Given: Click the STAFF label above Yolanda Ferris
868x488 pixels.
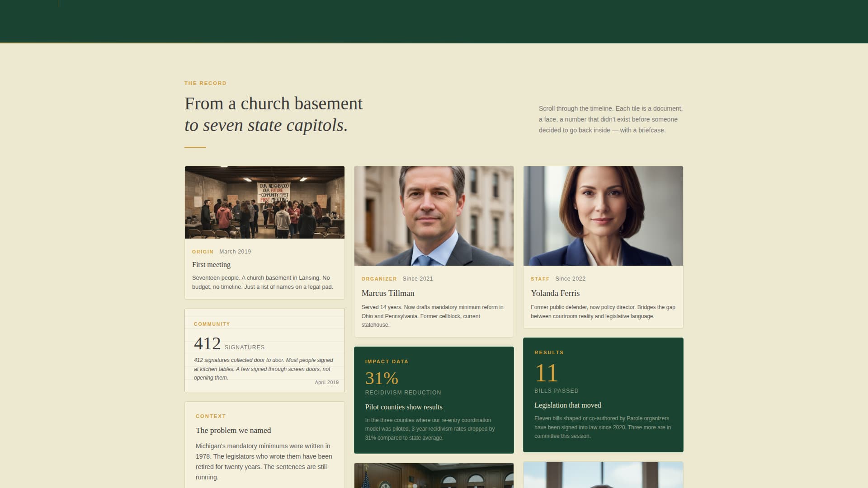Looking at the screenshot, I should [x=540, y=279].
